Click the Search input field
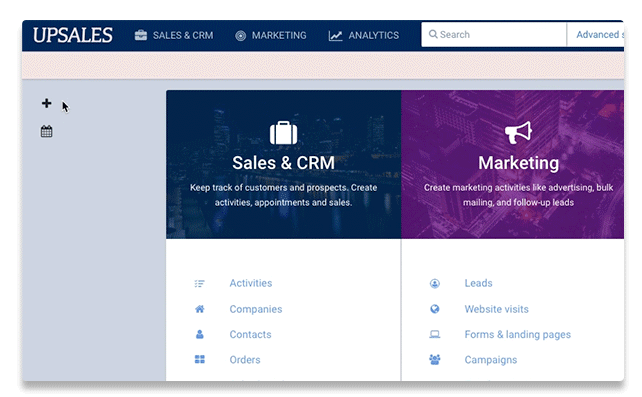 (x=494, y=35)
